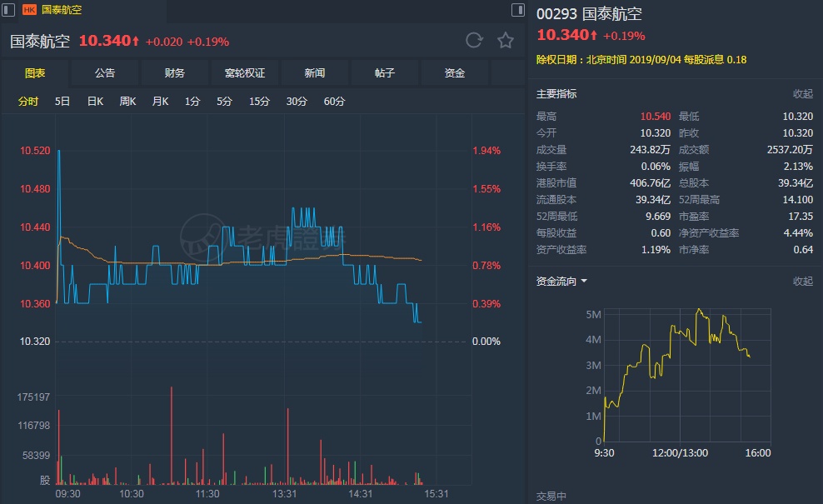Click the 1.94% percent axis label
The height and width of the screenshot is (504, 823).
(486, 151)
